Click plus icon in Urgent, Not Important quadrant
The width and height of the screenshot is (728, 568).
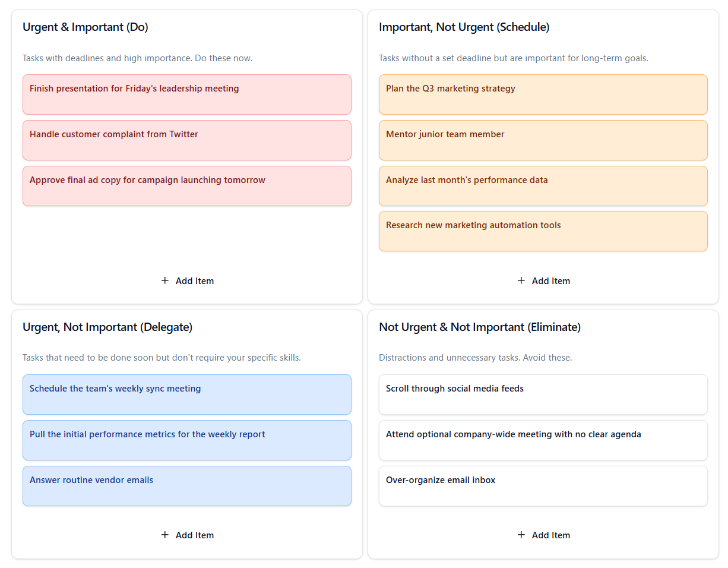coord(165,535)
